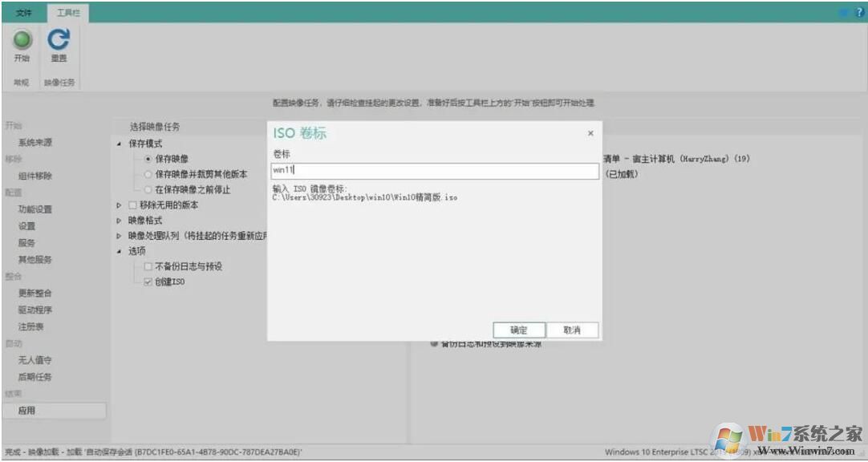Open 驱动程序 in the left sidebar
868x462 pixels.
click(36, 310)
